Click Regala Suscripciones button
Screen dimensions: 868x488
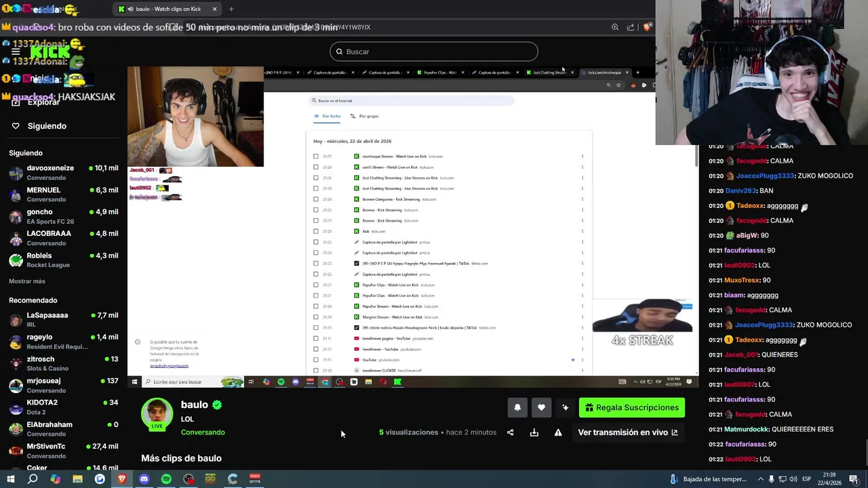tap(632, 407)
